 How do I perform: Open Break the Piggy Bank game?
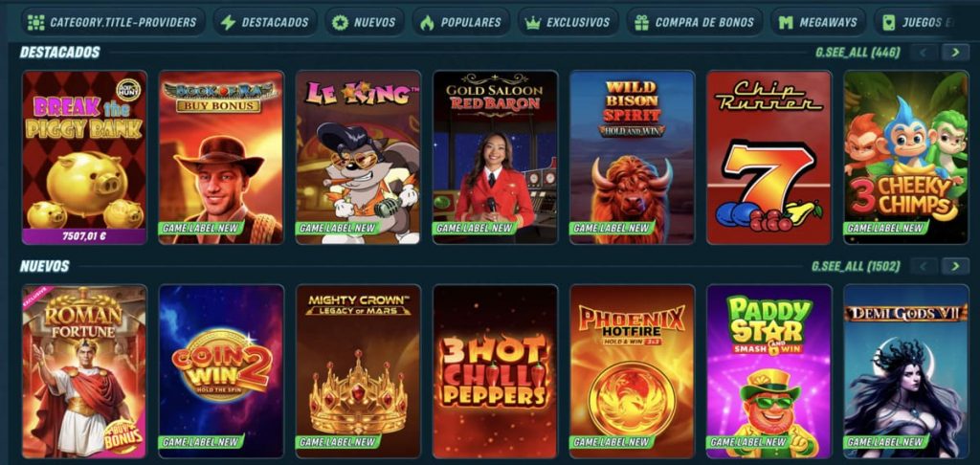84,158
